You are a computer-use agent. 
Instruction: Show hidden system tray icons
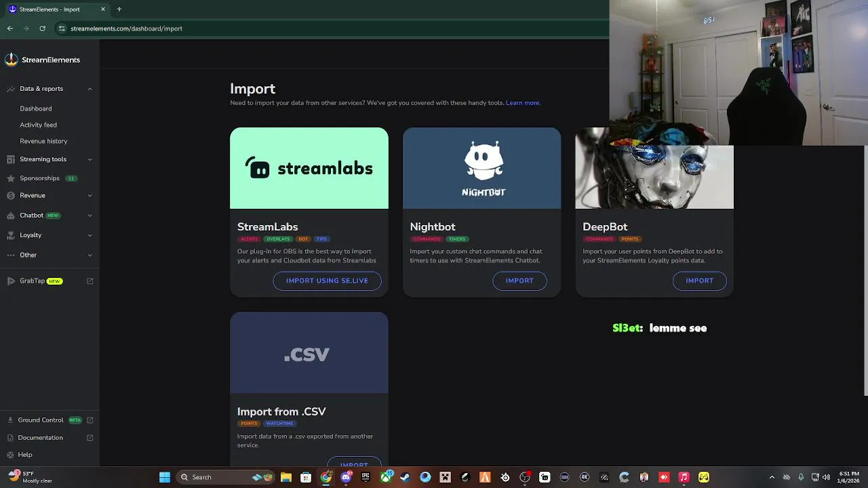[x=772, y=477]
